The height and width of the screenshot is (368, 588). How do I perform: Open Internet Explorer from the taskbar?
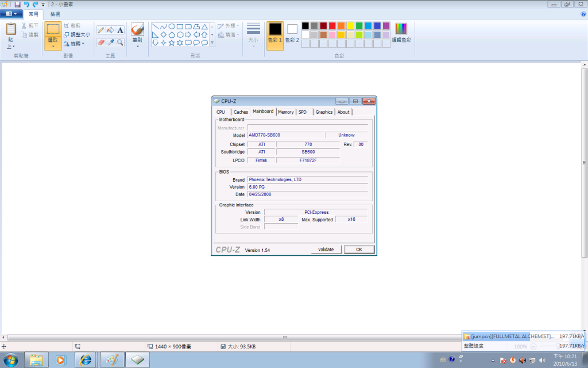click(86, 360)
